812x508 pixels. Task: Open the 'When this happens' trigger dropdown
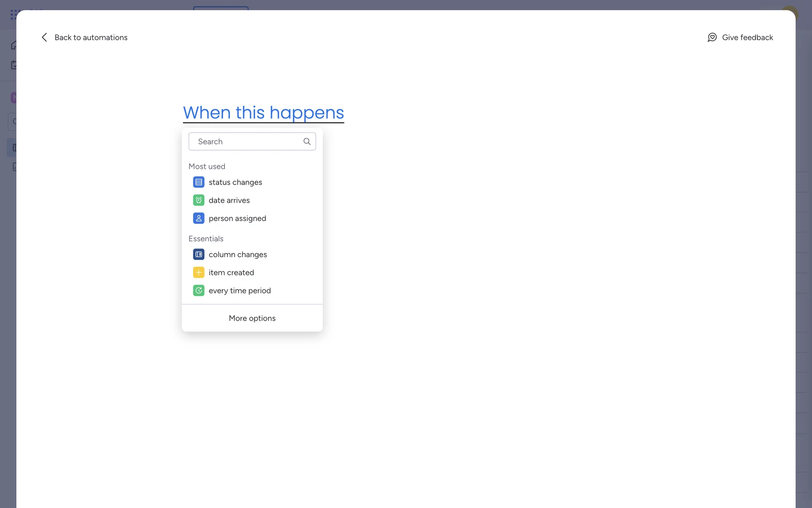click(x=263, y=113)
